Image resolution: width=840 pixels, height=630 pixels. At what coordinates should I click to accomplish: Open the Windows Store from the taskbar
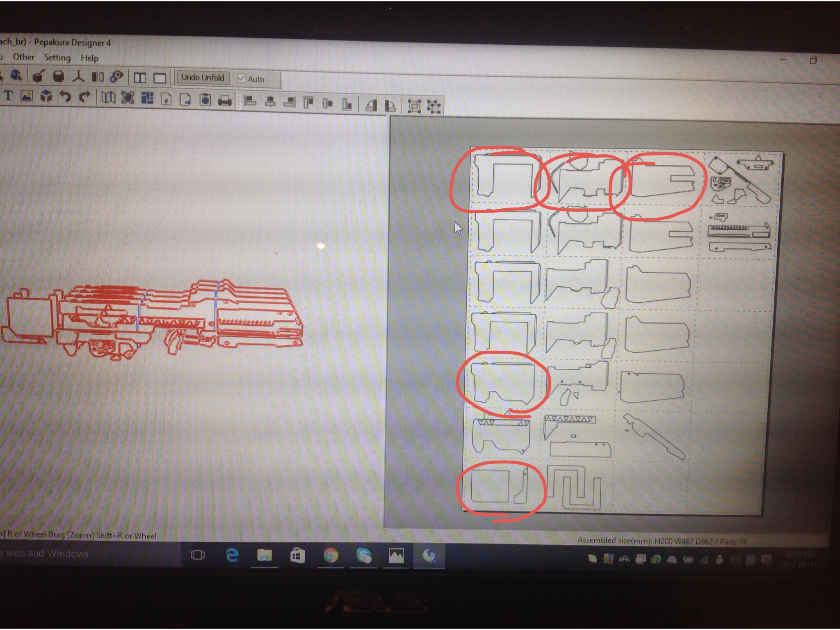point(297,556)
